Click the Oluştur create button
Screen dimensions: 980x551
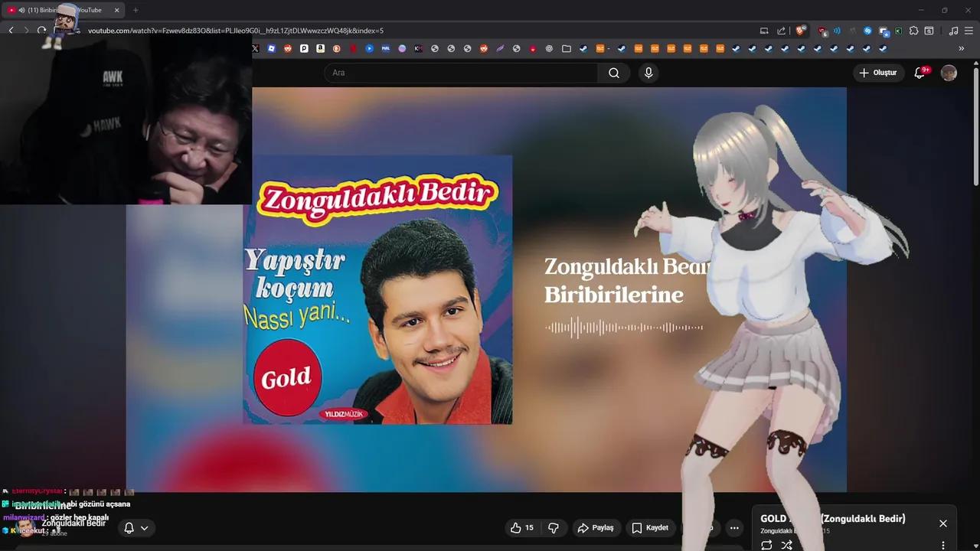click(878, 73)
